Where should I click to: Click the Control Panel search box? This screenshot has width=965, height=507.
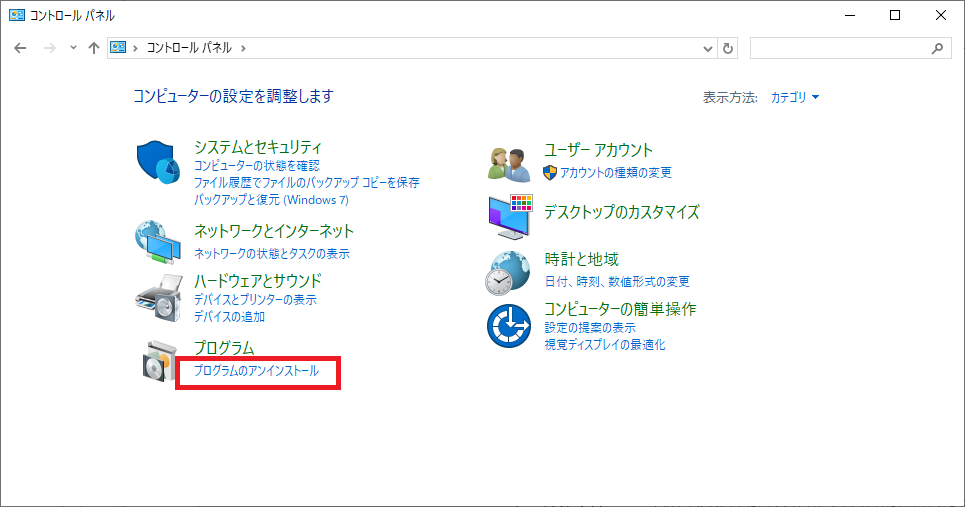coord(840,48)
